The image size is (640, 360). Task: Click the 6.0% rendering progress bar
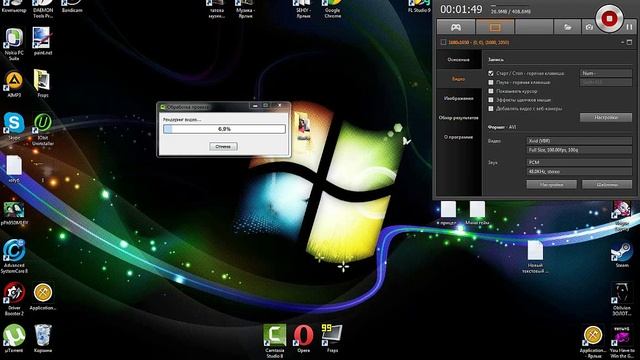[224, 129]
